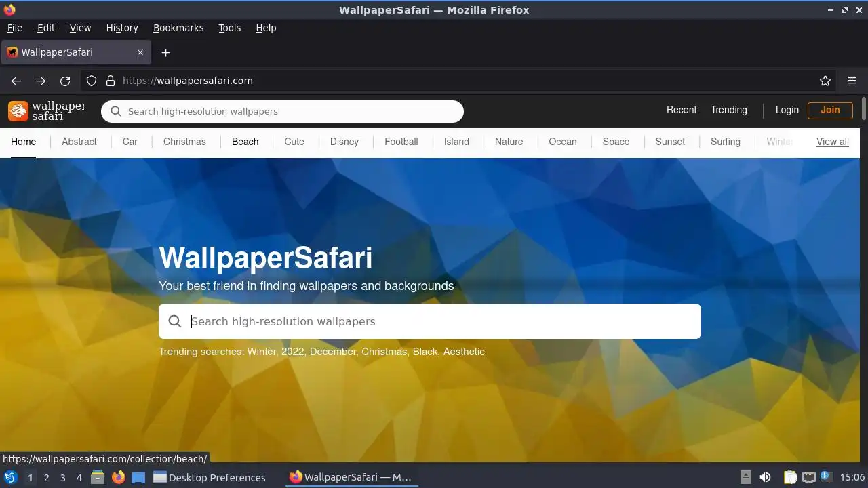Open the Help menu
This screenshot has height=488, width=868.
pos(266,28)
